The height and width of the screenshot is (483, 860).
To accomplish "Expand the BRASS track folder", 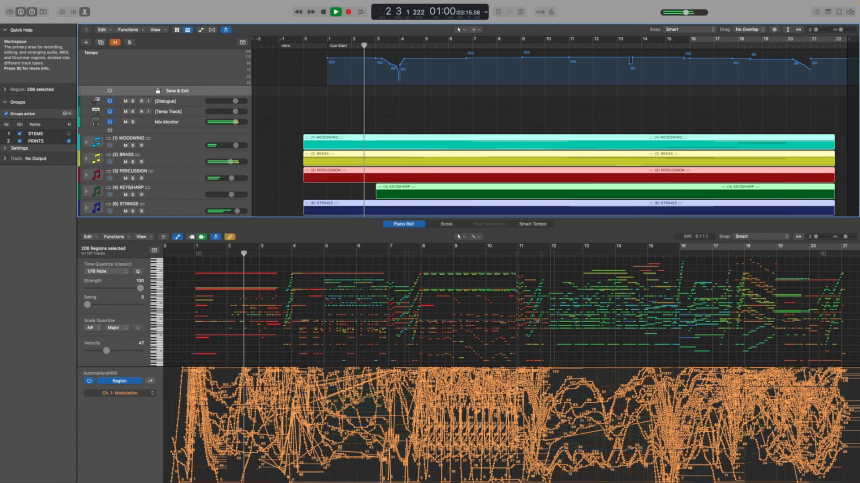I will 84,158.
